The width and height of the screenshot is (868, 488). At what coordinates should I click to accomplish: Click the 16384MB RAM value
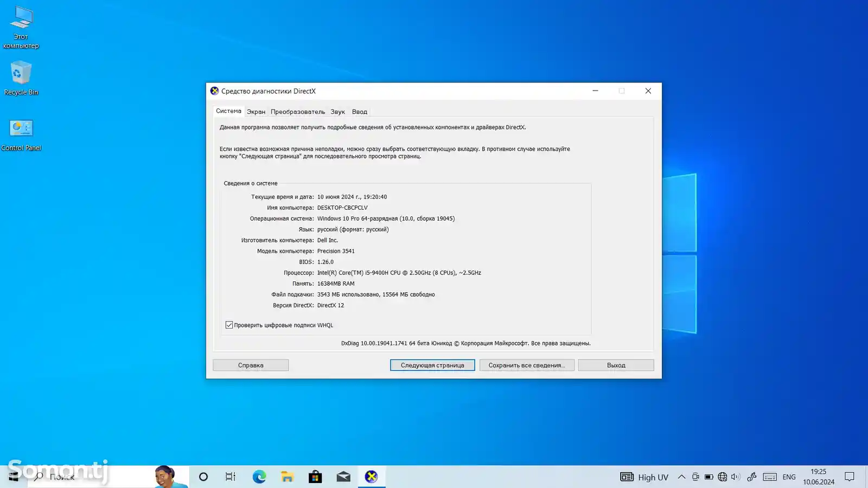[x=336, y=284]
